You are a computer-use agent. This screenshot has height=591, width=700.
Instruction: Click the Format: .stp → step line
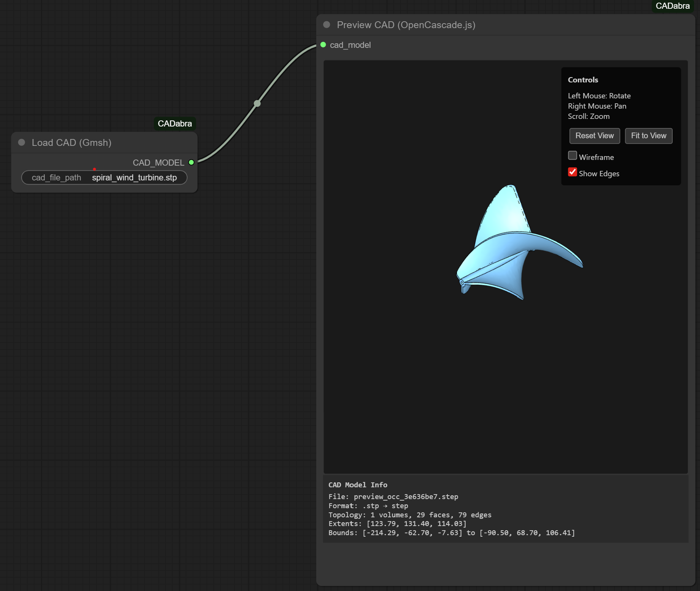pyautogui.click(x=368, y=506)
